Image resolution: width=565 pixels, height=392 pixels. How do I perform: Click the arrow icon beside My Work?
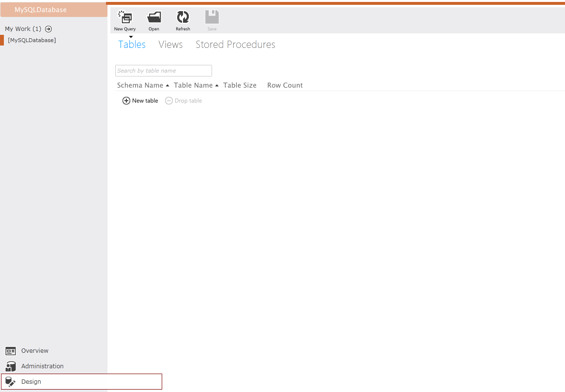pos(48,29)
